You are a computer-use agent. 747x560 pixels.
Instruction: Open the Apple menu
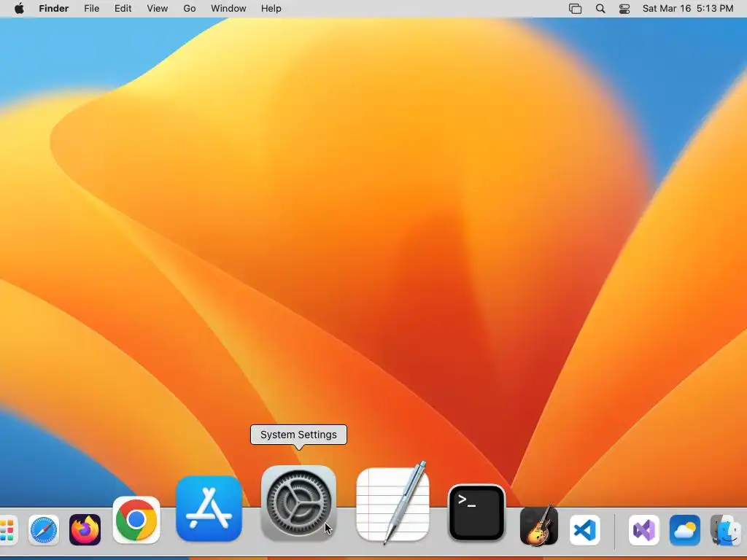pyautogui.click(x=19, y=9)
